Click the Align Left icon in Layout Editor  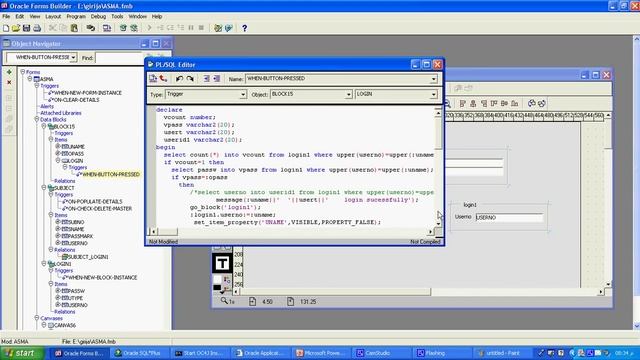462,104
